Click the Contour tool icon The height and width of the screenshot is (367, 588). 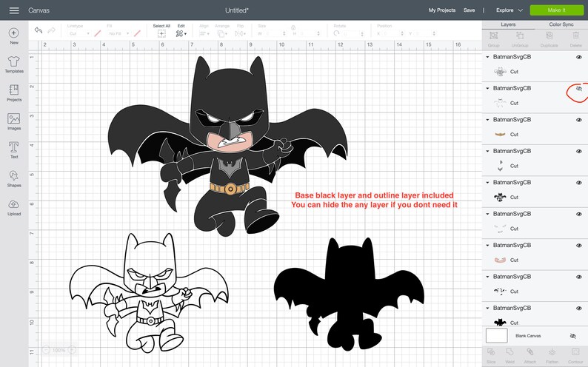[575, 352]
